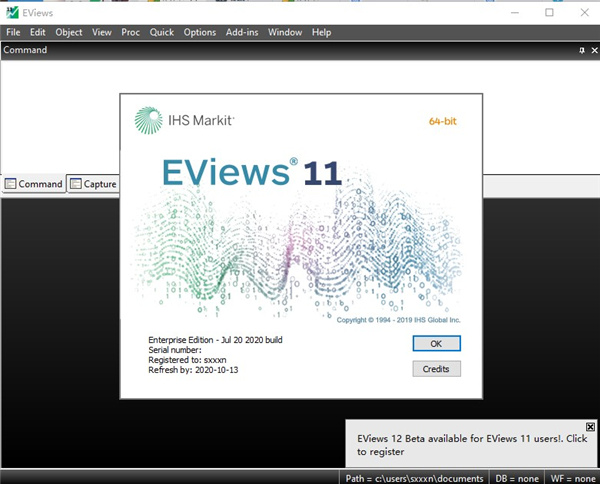Viewport: 600px width, 484px height.
Task: Open the Options menu
Action: (x=199, y=32)
